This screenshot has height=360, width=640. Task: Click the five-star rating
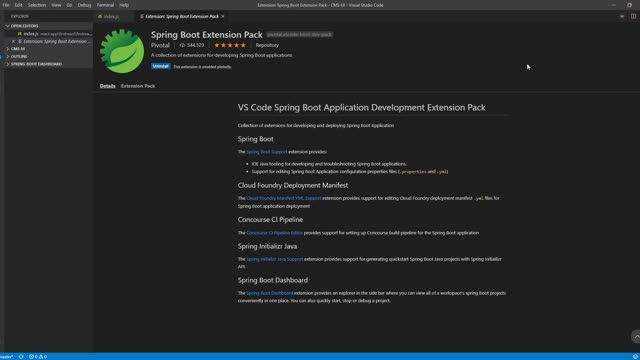230,45
